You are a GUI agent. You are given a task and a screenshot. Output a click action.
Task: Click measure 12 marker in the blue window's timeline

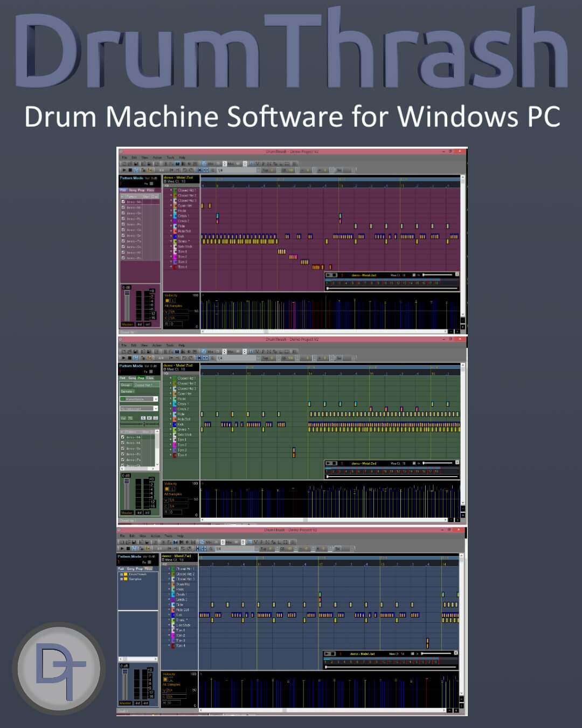coord(321,564)
